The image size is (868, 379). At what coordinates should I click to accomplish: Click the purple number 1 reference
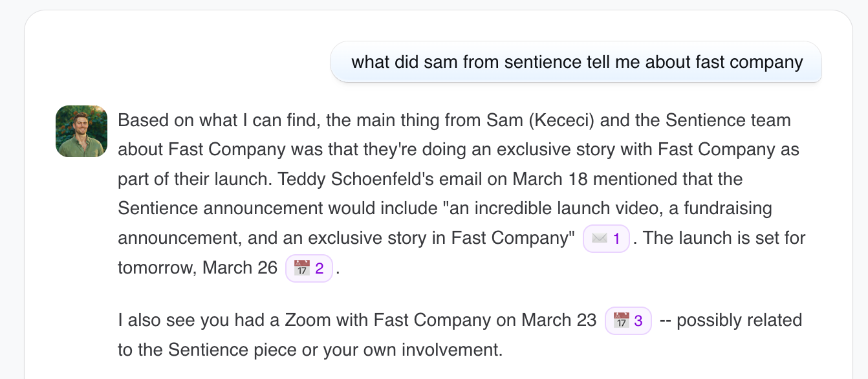tap(616, 239)
